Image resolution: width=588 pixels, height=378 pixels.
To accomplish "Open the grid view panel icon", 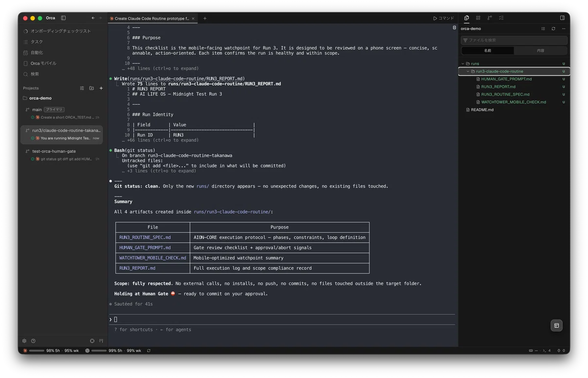I will click(x=478, y=18).
